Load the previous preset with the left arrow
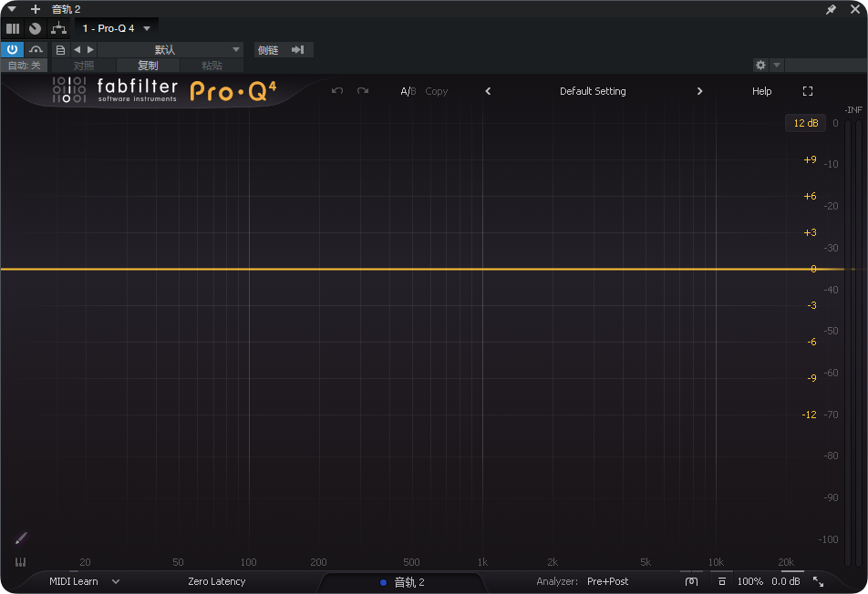Image resolution: width=868 pixels, height=594 pixels. [77, 50]
